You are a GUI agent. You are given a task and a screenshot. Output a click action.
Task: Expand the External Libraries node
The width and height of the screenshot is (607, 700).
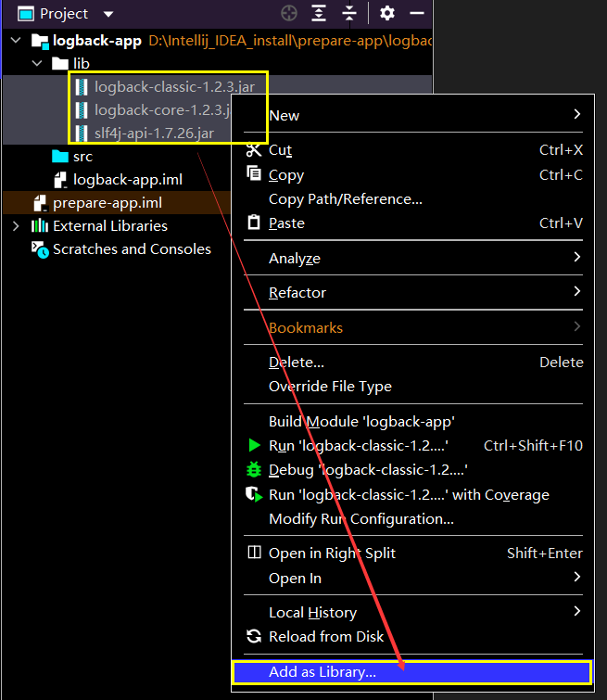pyautogui.click(x=16, y=226)
